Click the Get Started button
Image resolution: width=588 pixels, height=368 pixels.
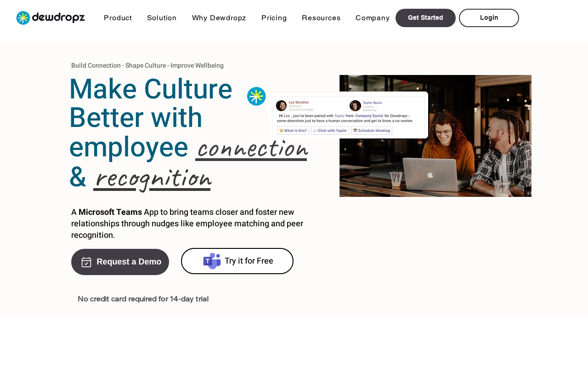pyautogui.click(x=425, y=18)
